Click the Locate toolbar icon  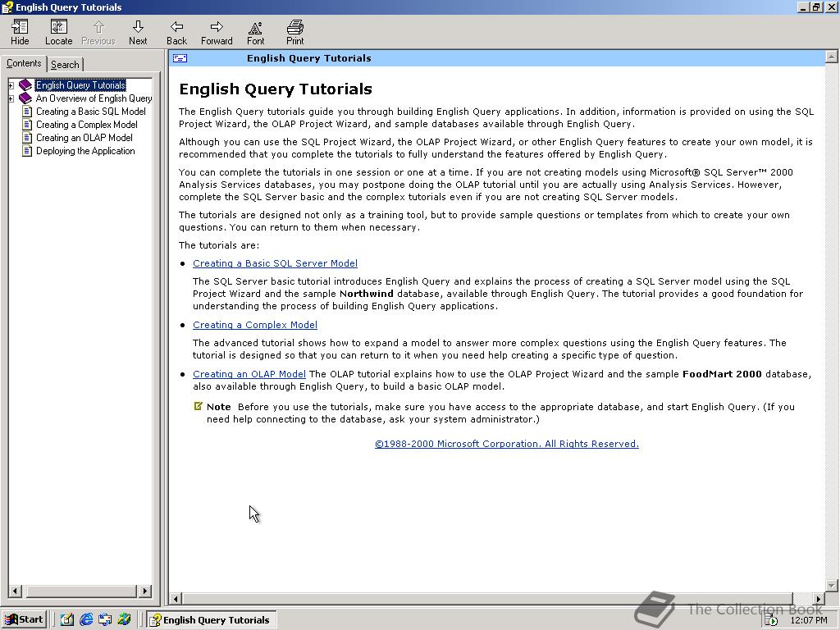58,27
